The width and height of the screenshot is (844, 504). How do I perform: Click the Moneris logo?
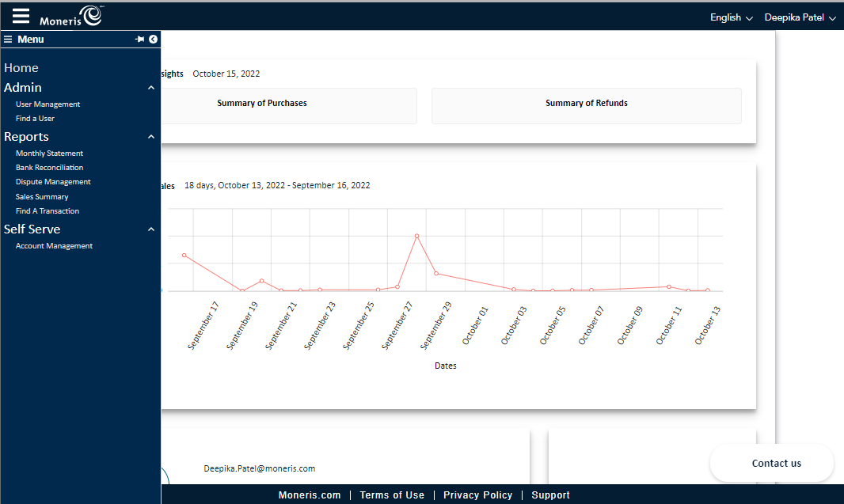coord(71,16)
